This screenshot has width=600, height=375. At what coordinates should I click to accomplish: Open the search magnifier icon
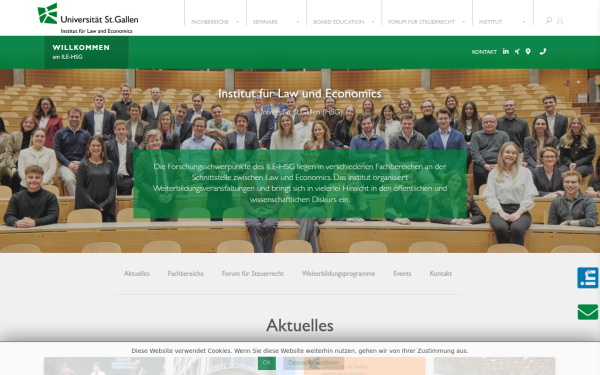click(548, 20)
